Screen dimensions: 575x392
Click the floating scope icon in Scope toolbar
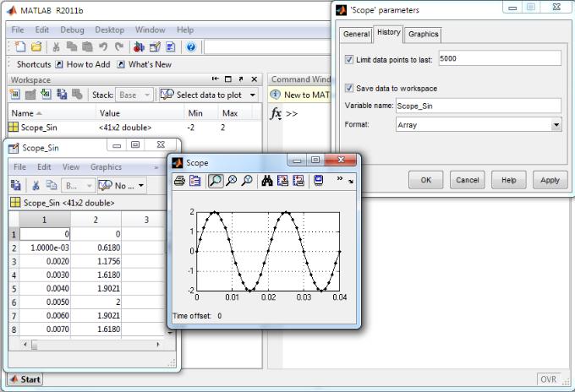tap(318, 181)
